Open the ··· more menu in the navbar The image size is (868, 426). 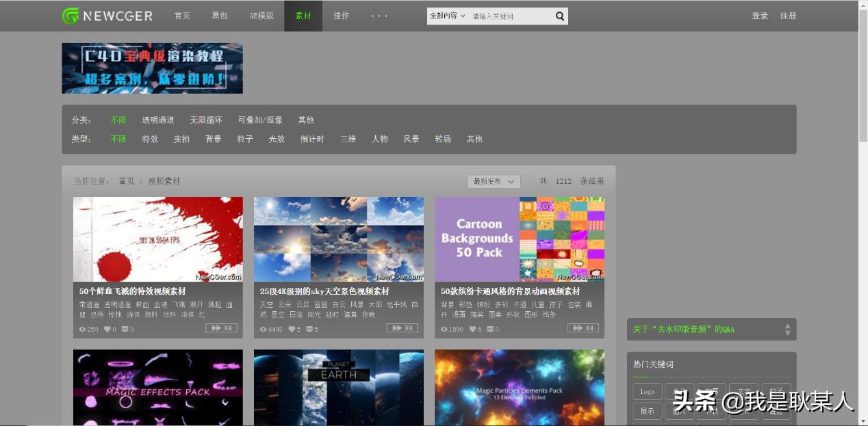tap(379, 16)
